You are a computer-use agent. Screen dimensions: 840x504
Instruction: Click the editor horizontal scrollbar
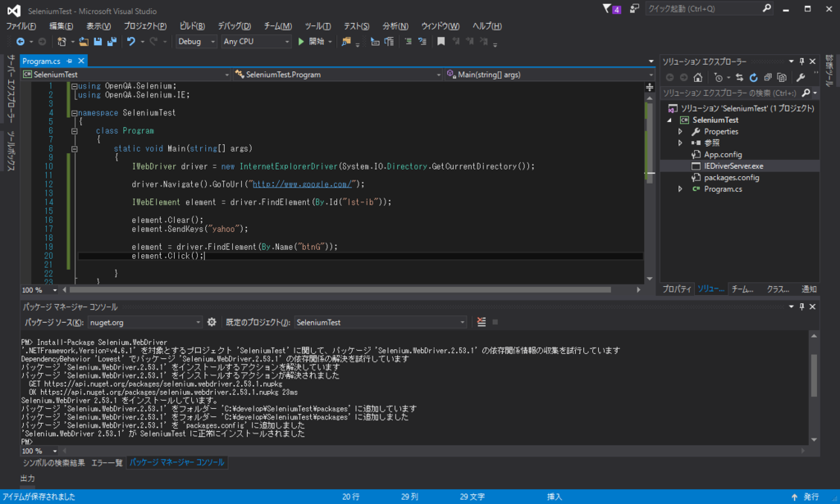coord(340,289)
